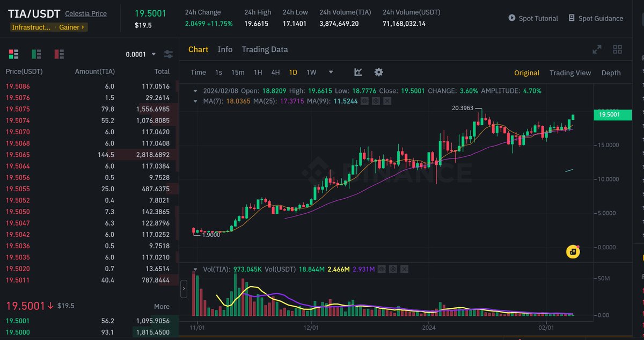Open more time intervals dropdown arrow
This screenshot has height=340, width=644.
point(331,72)
